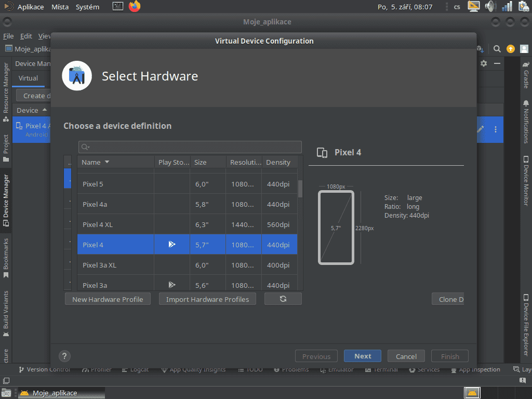Click the edit pencil icon for Pixel 4
This screenshot has width=532, height=399.
[481, 129]
